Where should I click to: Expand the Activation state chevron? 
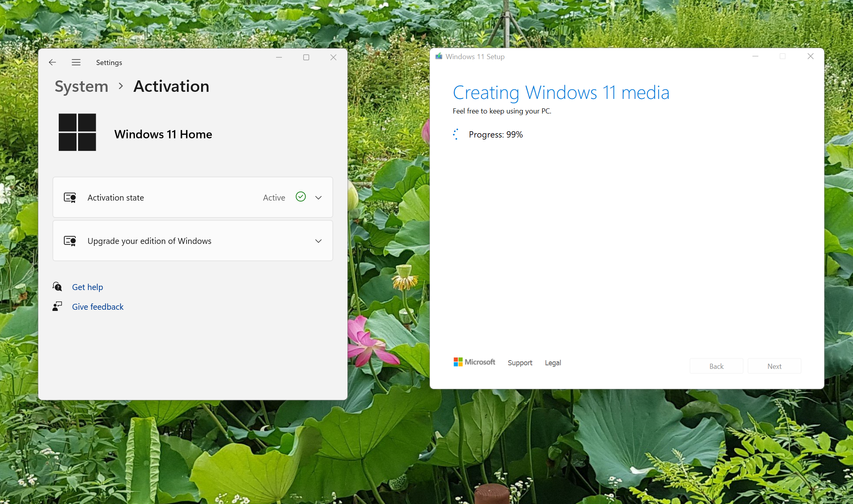(319, 197)
